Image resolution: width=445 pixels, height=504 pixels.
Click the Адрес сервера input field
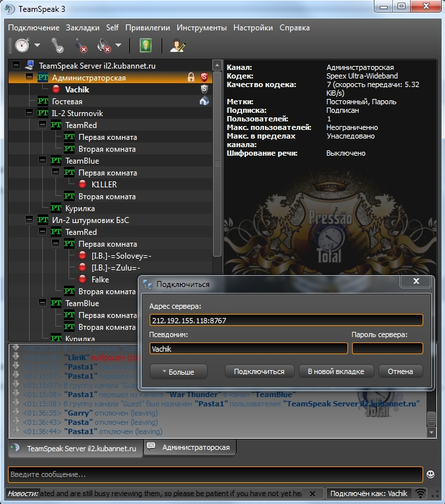pyautogui.click(x=286, y=320)
